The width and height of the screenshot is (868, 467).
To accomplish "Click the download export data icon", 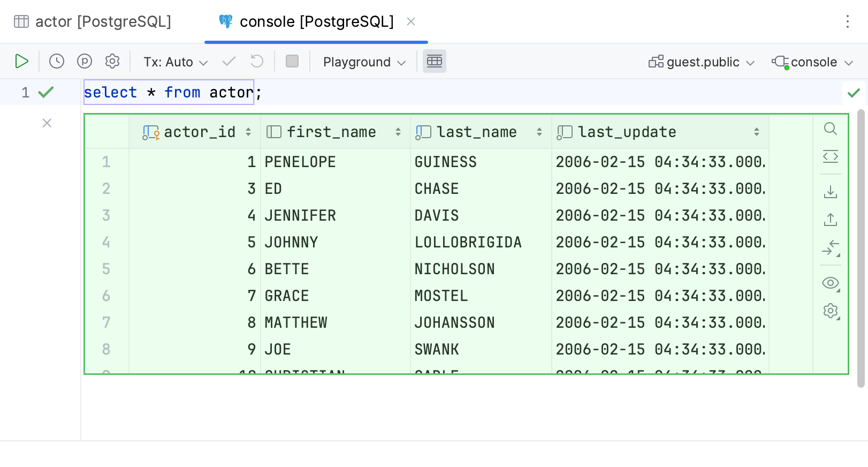I will coord(831,192).
